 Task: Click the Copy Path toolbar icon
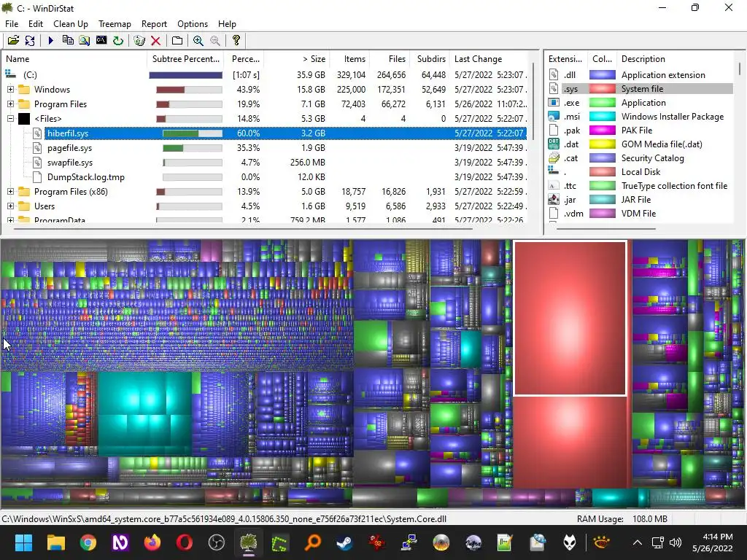click(x=68, y=41)
